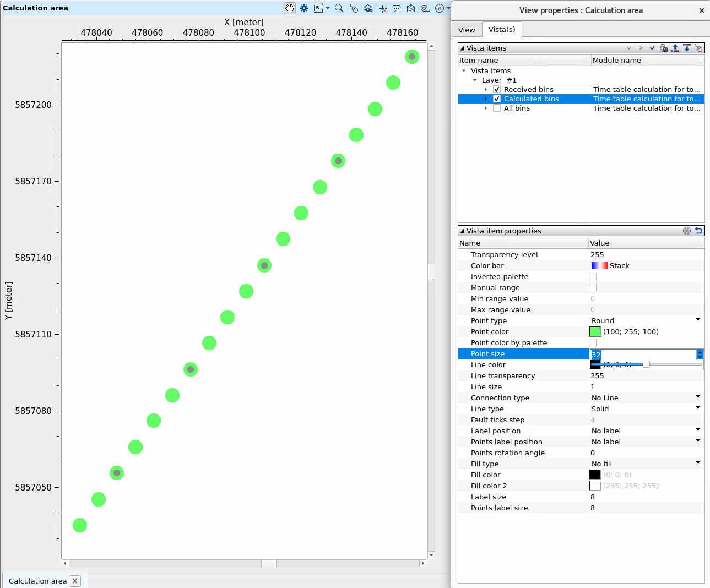Image resolution: width=710 pixels, height=588 pixels.
Task: Open the comments annotation tool
Action: click(x=397, y=8)
